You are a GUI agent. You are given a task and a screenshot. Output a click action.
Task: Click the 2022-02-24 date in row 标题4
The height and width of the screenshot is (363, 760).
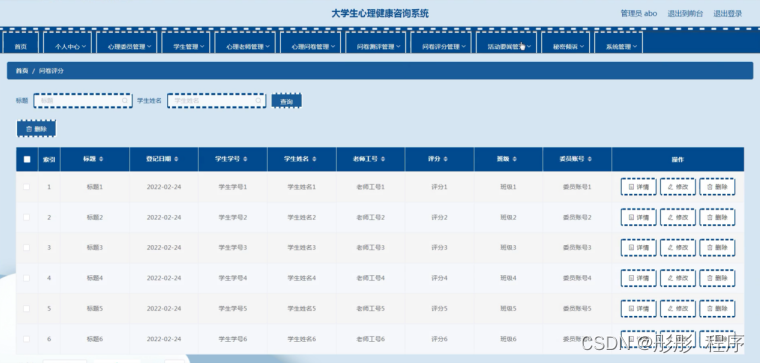click(x=164, y=278)
